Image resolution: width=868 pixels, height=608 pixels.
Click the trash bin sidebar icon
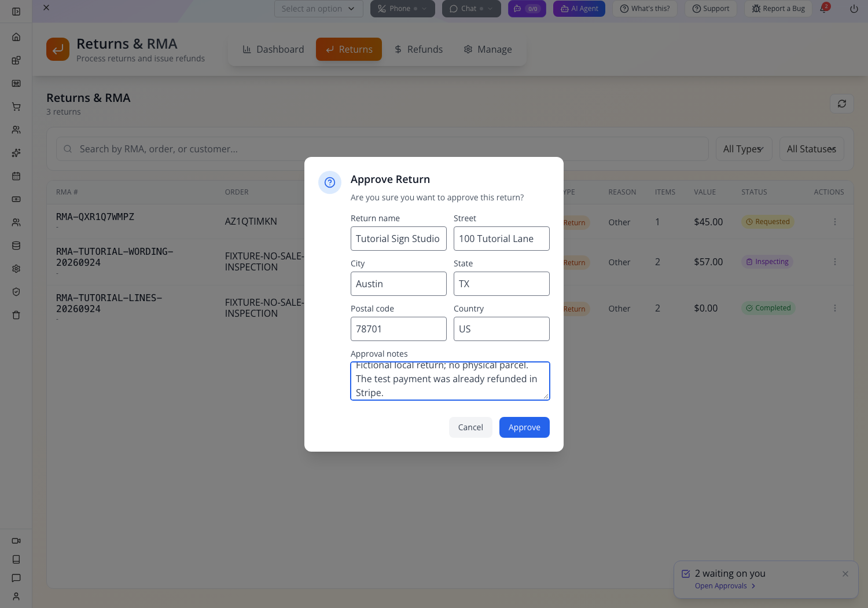(16, 315)
